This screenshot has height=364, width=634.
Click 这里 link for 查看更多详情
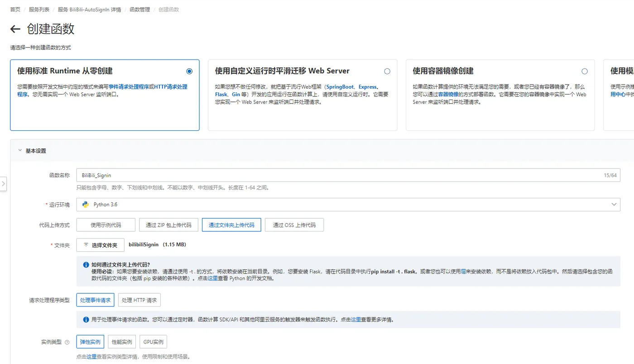pyautogui.click(x=356, y=320)
